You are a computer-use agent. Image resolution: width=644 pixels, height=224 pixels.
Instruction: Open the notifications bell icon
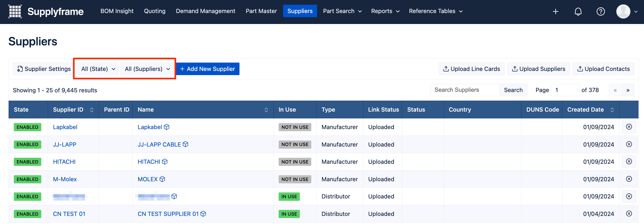(578, 11)
